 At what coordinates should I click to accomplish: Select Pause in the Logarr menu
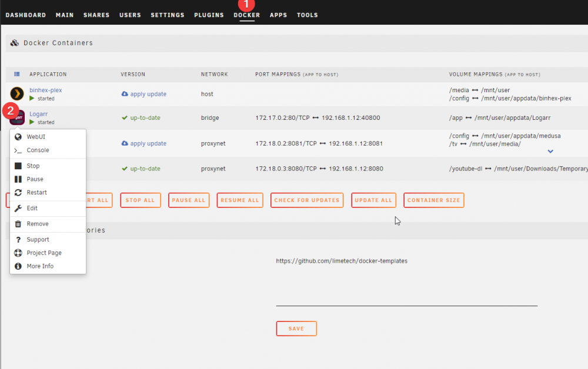tap(48, 179)
